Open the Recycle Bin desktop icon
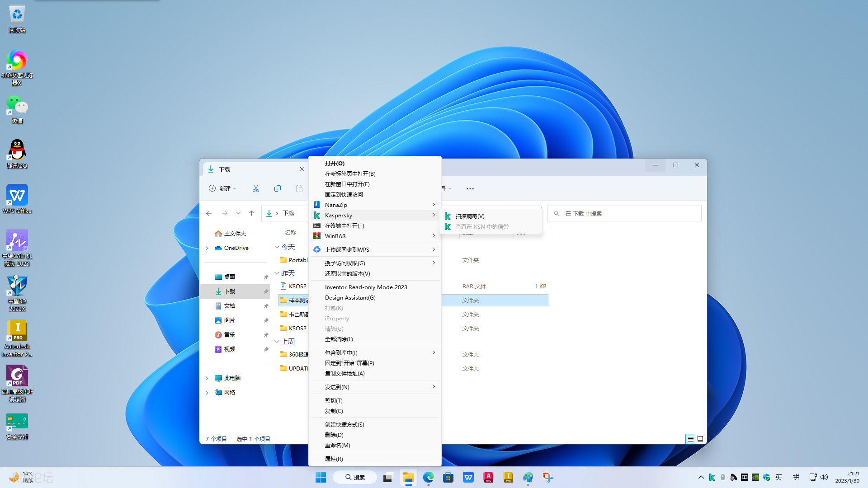 pos(17,19)
